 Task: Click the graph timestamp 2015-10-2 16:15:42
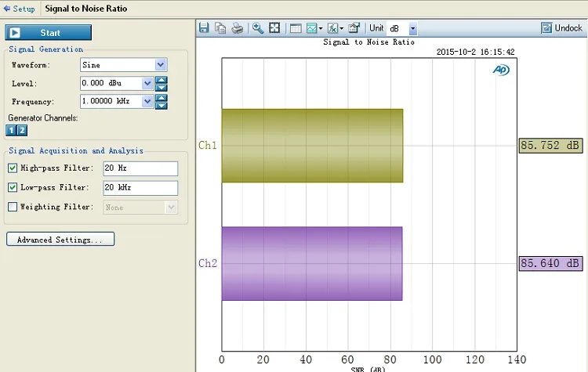point(476,52)
